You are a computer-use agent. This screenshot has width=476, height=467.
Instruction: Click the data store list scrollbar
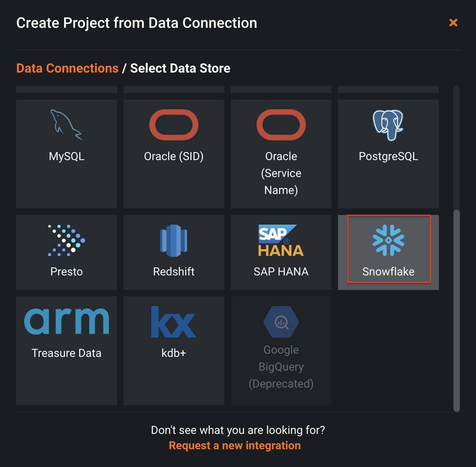click(x=457, y=310)
